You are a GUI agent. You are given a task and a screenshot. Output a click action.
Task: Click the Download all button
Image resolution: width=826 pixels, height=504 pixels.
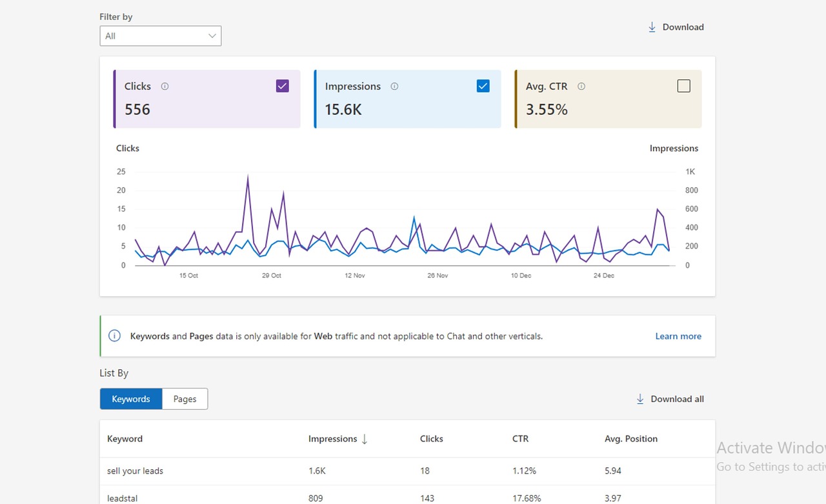point(670,399)
